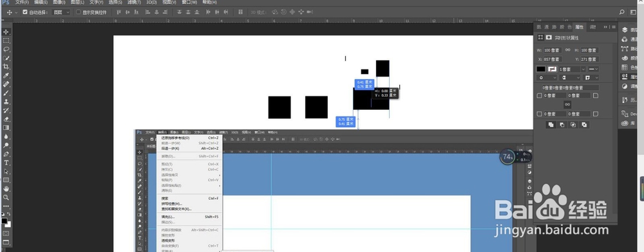This screenshot has width=644, height=252.
Task: Select the Healing Brush tool
Action: tap(6, 84)
